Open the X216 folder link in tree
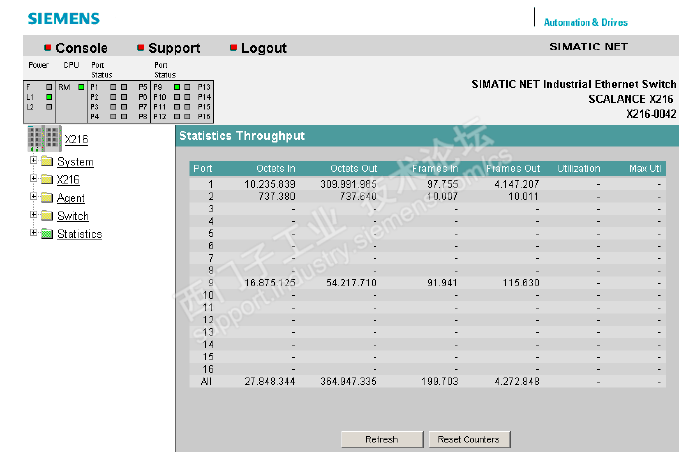Image resolution: width=686 pixels, height=460 pixels. tap(68, 179)
